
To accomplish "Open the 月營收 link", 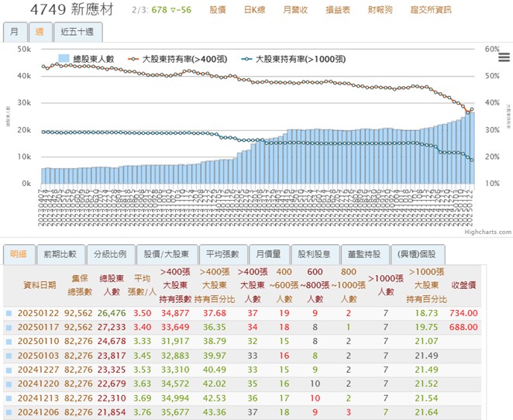I will coord(295,10).
